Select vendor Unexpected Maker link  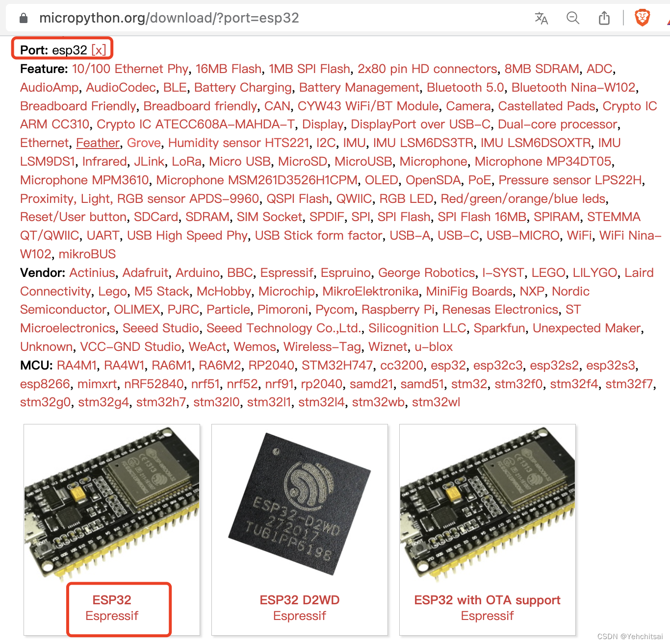587,328
